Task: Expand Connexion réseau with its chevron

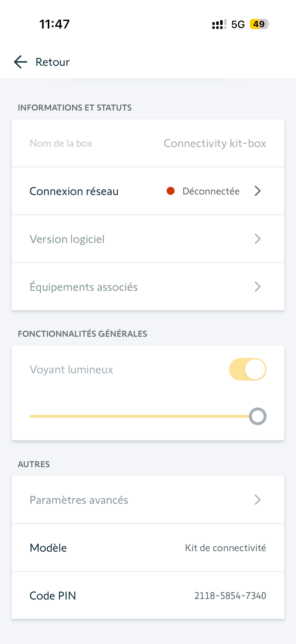Action: 257,191
